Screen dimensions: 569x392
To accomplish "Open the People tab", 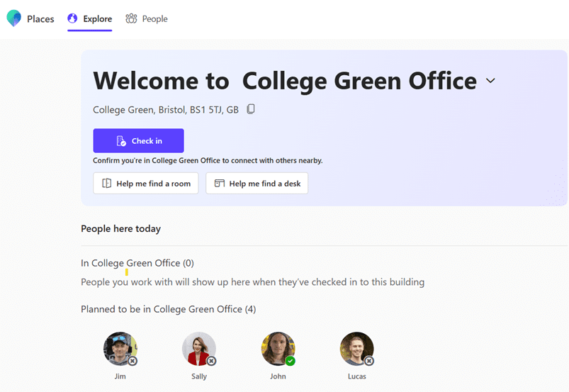I will point(147,19).
